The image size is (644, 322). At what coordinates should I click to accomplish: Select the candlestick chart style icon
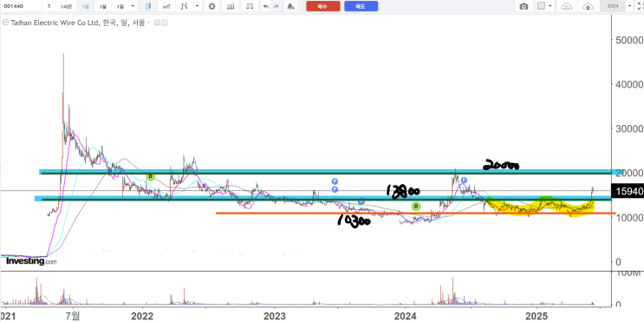click(148, 6)
